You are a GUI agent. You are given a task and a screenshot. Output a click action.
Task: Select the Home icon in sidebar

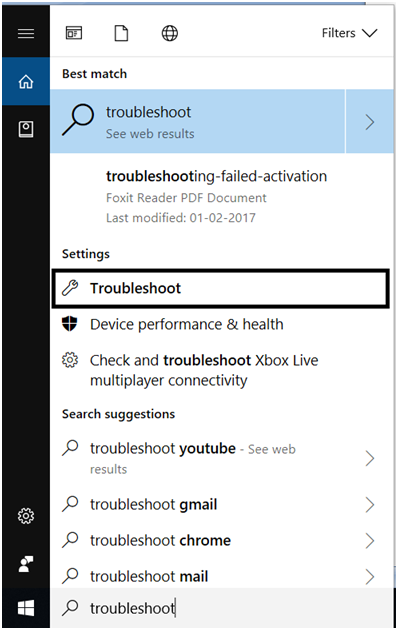click(26, 82)
